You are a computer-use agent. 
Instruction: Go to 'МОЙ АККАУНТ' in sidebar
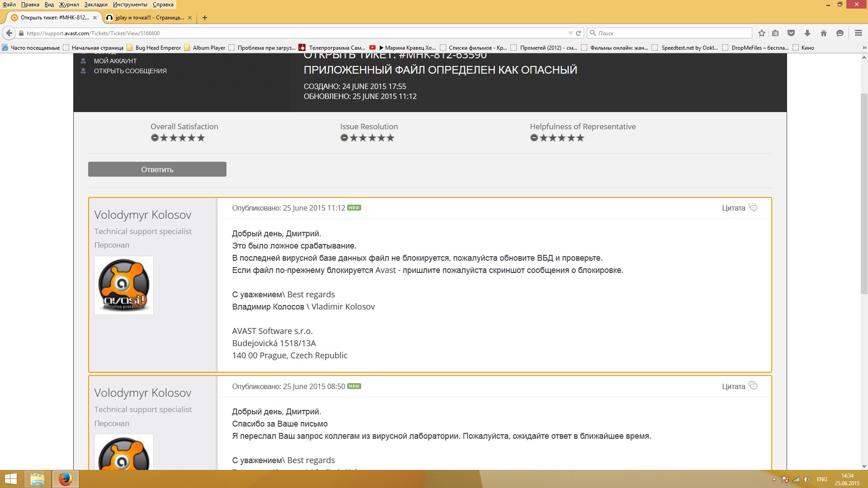[x=115, y=61]
